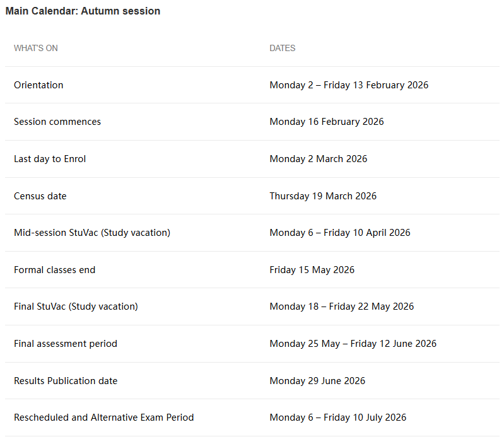Select the DATES column header
Screen dimensions: 504x444
282,48
